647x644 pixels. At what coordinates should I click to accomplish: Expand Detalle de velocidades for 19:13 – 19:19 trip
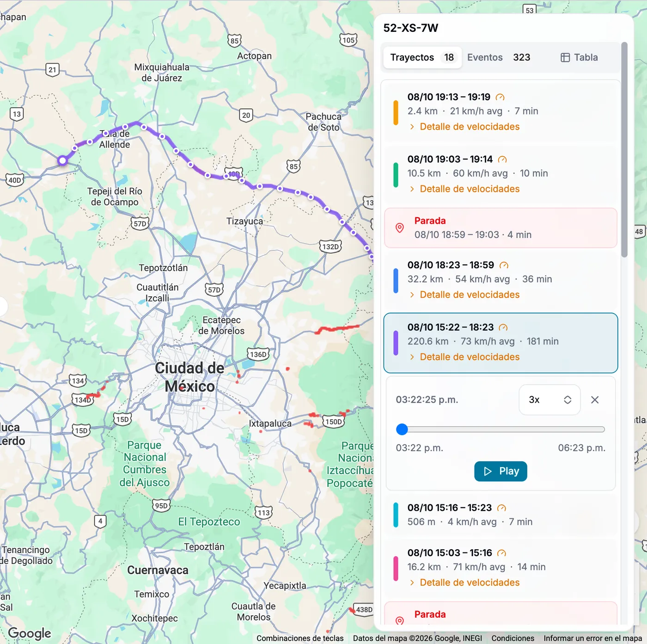click(x=464, y=127)
